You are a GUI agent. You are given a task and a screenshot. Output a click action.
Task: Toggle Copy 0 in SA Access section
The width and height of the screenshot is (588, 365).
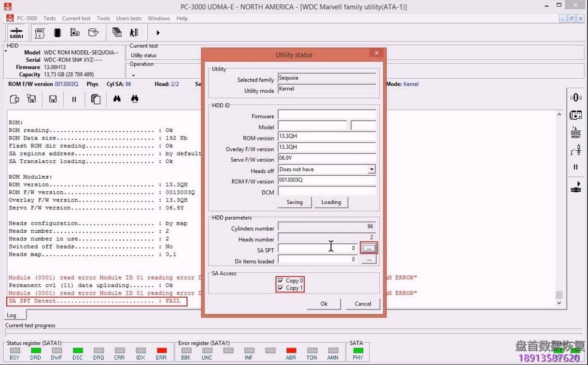[280, 281]
